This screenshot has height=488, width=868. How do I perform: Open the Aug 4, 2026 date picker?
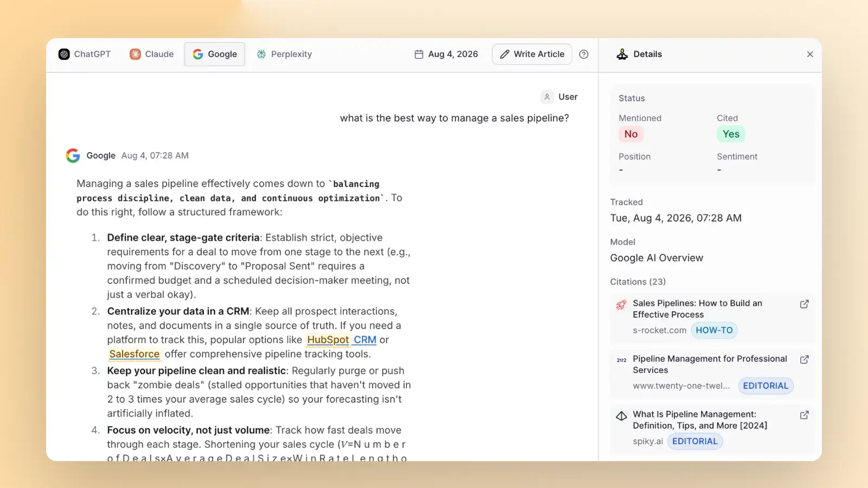pyautogui.click(x=446, y=54)
